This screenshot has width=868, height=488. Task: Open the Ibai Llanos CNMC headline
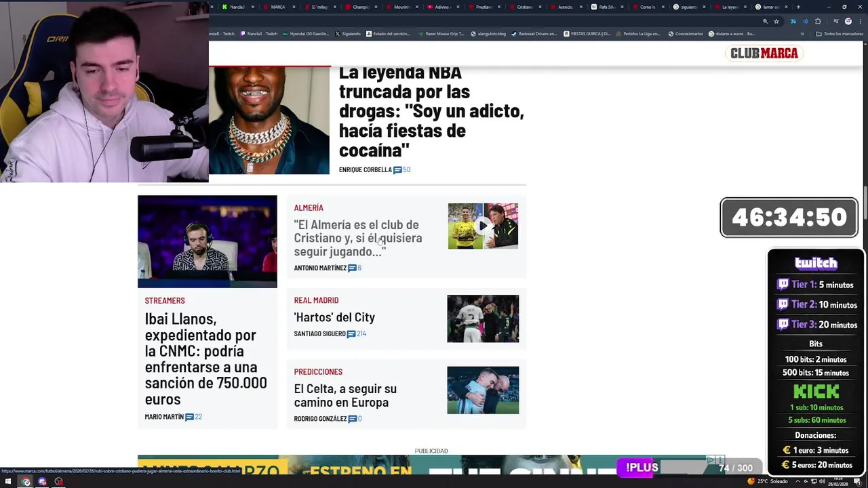[x=205, y=359]
